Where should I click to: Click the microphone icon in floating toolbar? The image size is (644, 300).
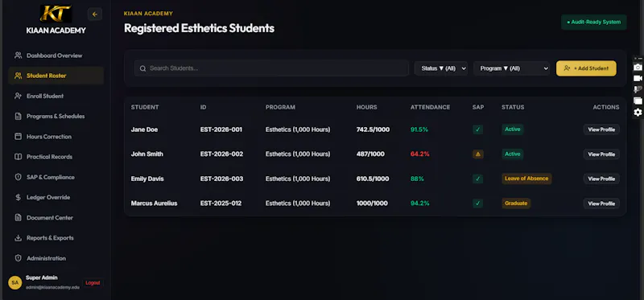tap(638, 89)
